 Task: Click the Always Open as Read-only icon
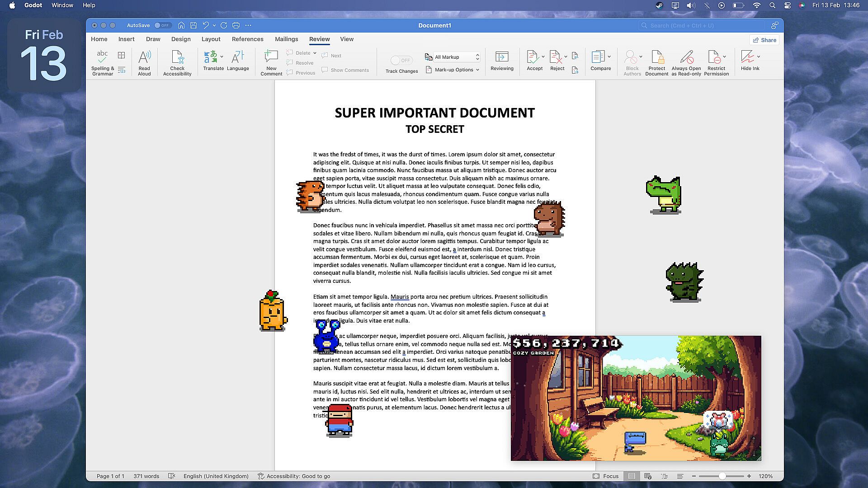(686, 57)
